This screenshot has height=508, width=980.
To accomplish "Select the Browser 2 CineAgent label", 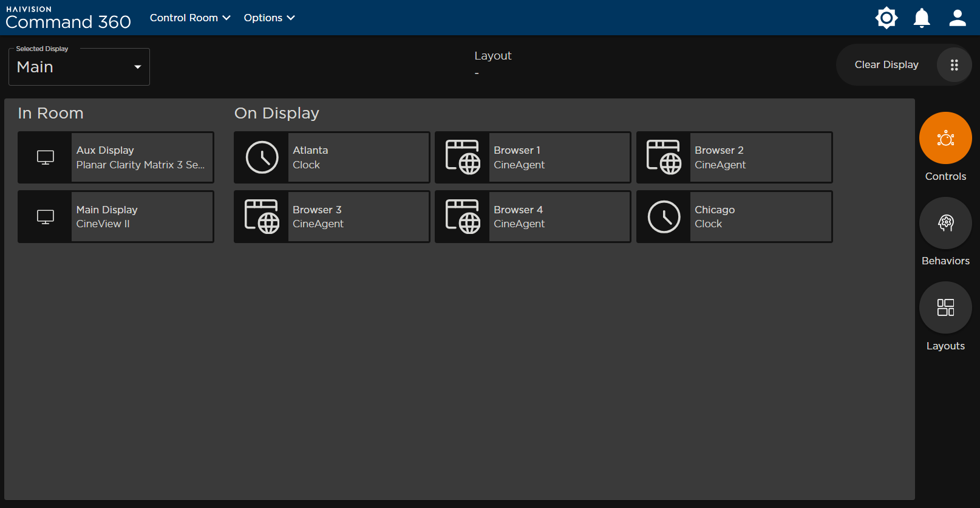I will [x=720, y=157].
